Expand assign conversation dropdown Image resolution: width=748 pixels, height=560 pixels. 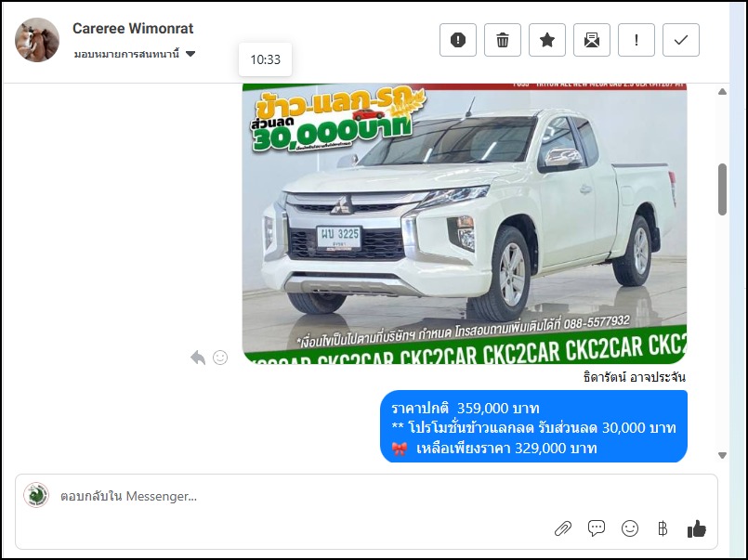[x=135, y=54]
